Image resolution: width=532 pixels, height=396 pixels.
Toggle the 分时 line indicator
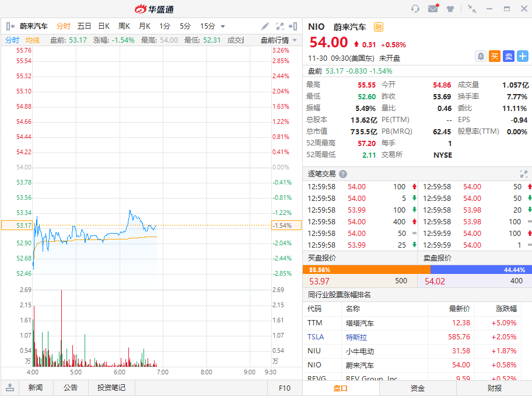[x=12, y=40]
